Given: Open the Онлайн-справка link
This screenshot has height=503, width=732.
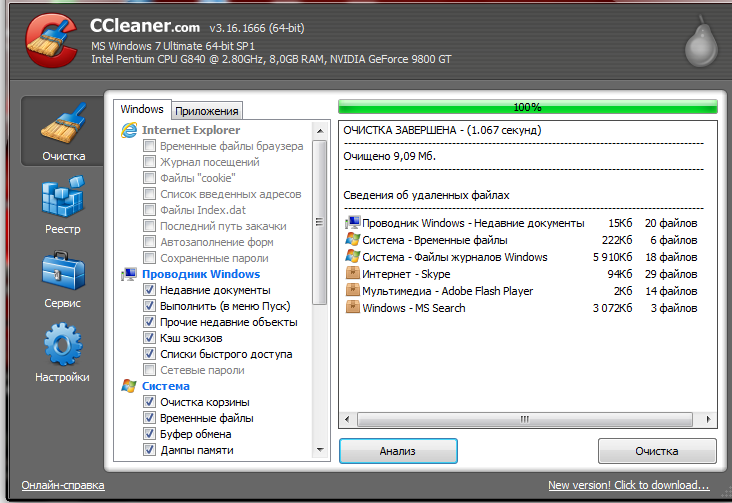Looking at the screenshot, I should point(63,485).
